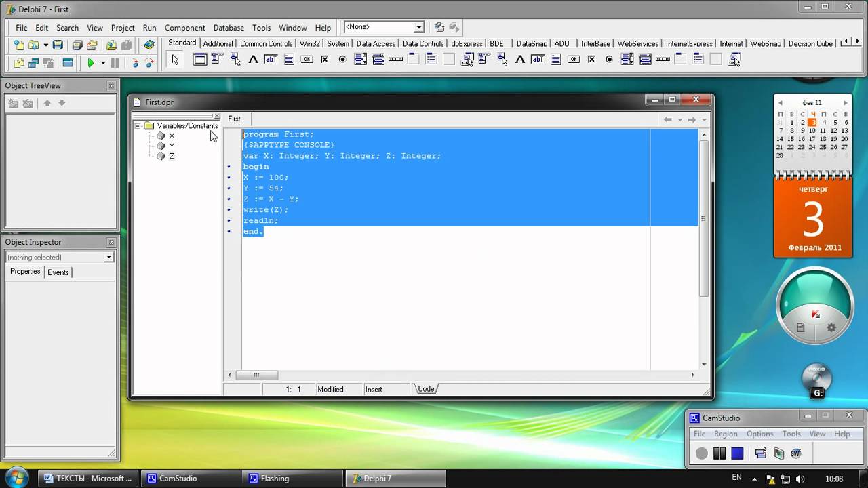The width and height of the screenshot is (868, 488).
Task: Click the editor vertical scrollbar thumb
Action: tap(704, 218)
